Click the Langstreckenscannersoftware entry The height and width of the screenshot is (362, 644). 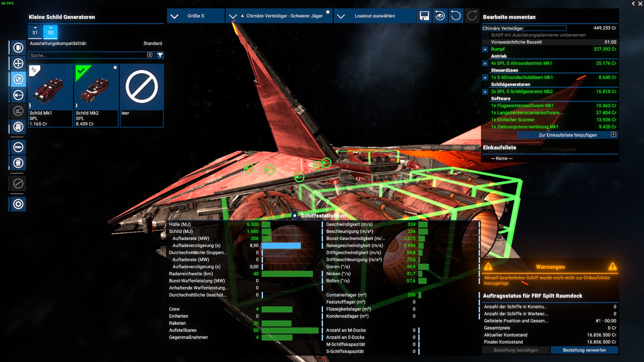[x=553, y=113]
